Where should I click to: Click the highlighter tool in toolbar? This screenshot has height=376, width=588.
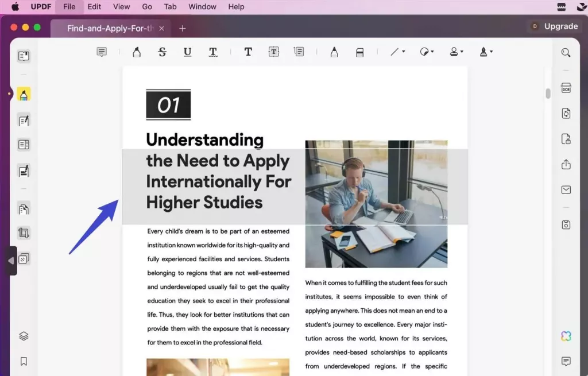click(x=137, y=52)
